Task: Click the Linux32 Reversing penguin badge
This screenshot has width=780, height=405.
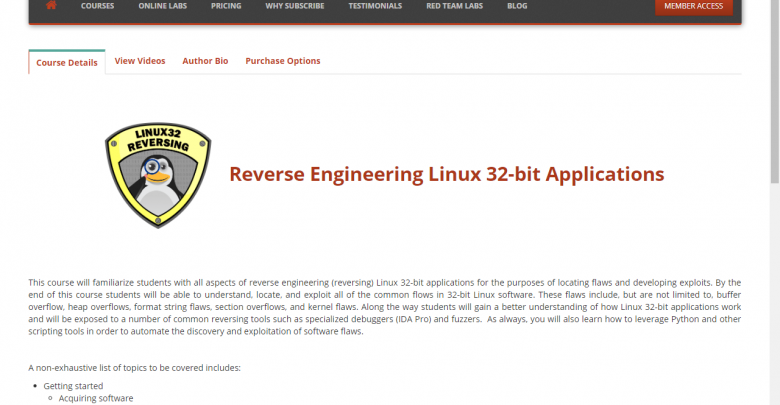Action: click(158, 175)
